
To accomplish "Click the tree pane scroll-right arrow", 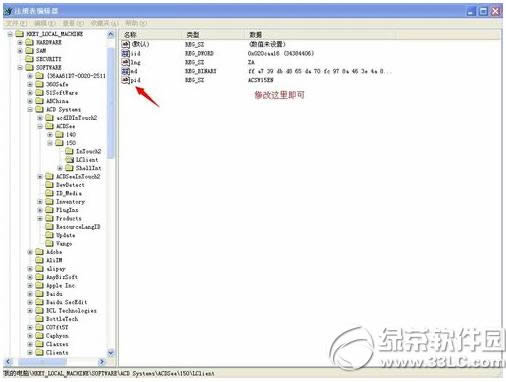I will pyautogui.click(x=102, y=361).
